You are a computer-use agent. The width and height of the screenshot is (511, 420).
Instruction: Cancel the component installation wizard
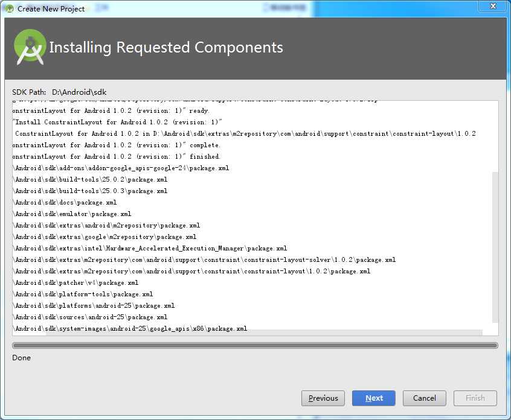(424, 398)
